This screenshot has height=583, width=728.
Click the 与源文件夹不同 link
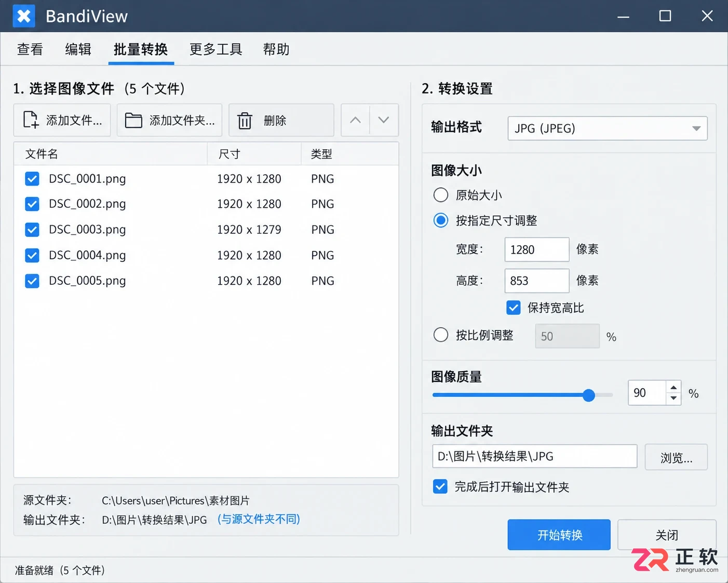tap(259, 519)
